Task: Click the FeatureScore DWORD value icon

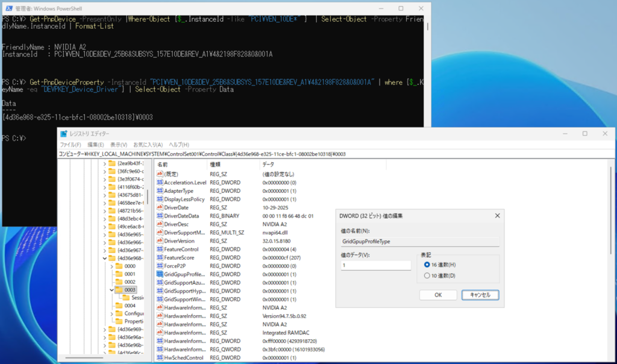Action: (160, 257)
